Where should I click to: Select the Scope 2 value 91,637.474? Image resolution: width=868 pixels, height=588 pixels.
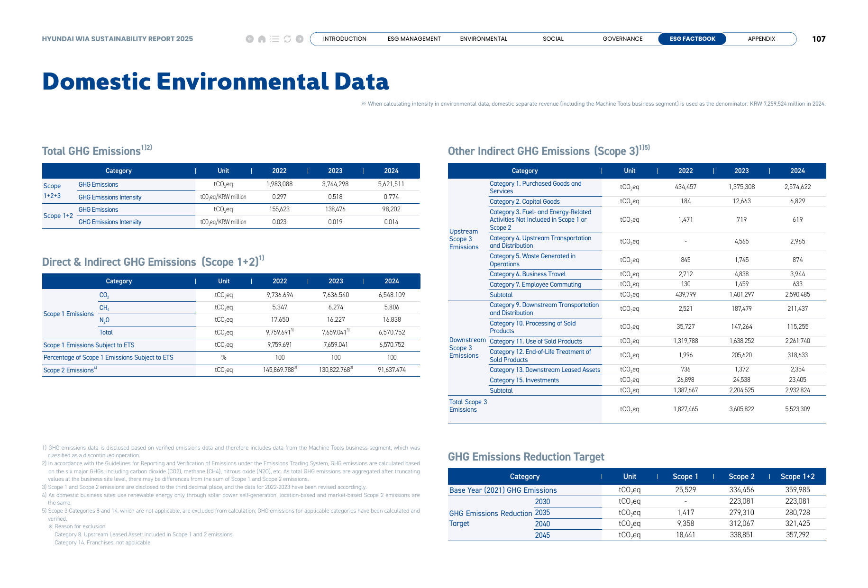[x=392, y=370]
